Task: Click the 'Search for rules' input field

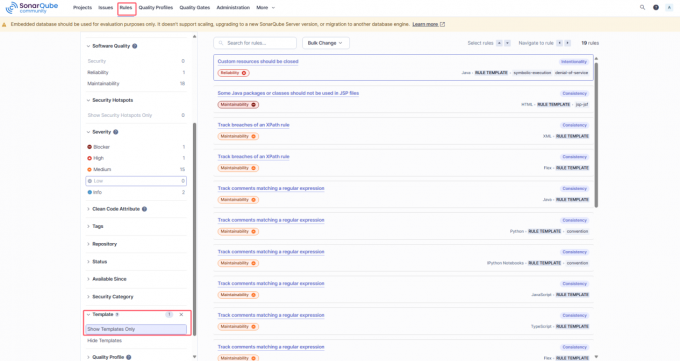Action: pos(255,43)
